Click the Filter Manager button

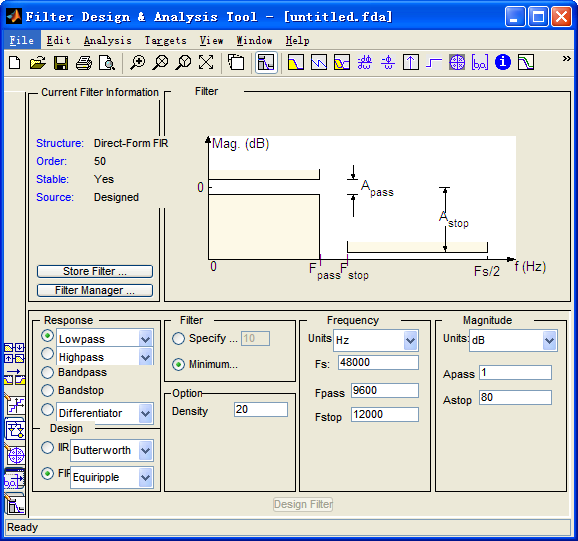[x=95, y=290]
